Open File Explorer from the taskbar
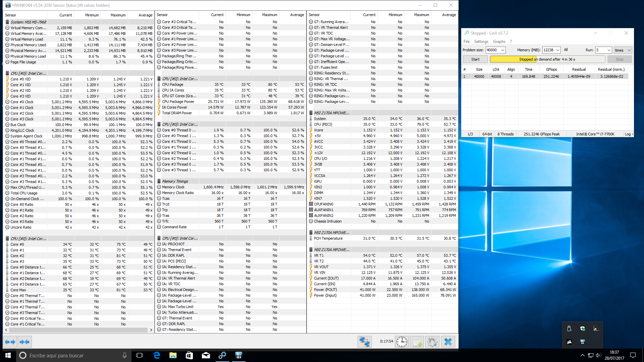Image resolution: width=644 pixels, height=362 pixels. (x=173, y=355)
